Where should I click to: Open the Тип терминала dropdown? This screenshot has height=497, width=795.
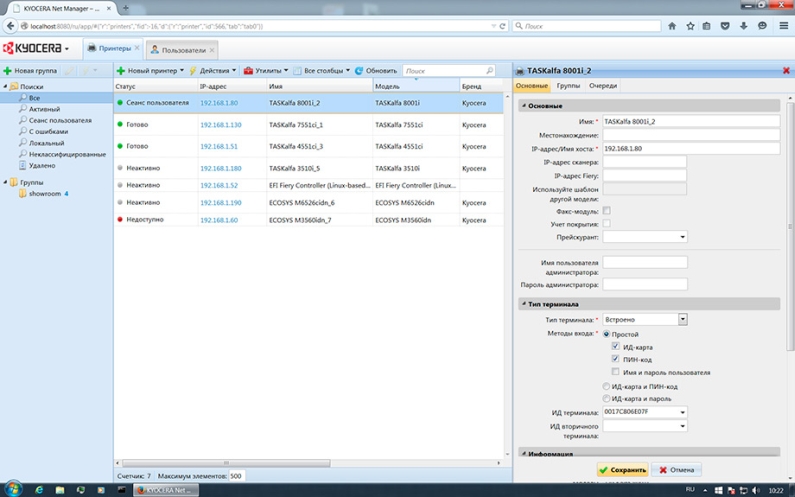tap(683, 320)
